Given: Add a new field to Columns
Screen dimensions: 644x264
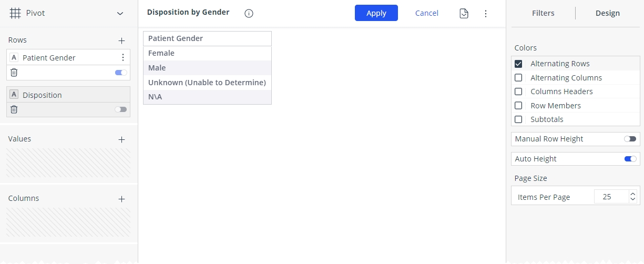Looking at the screenshot, I should tap(121, 199).
